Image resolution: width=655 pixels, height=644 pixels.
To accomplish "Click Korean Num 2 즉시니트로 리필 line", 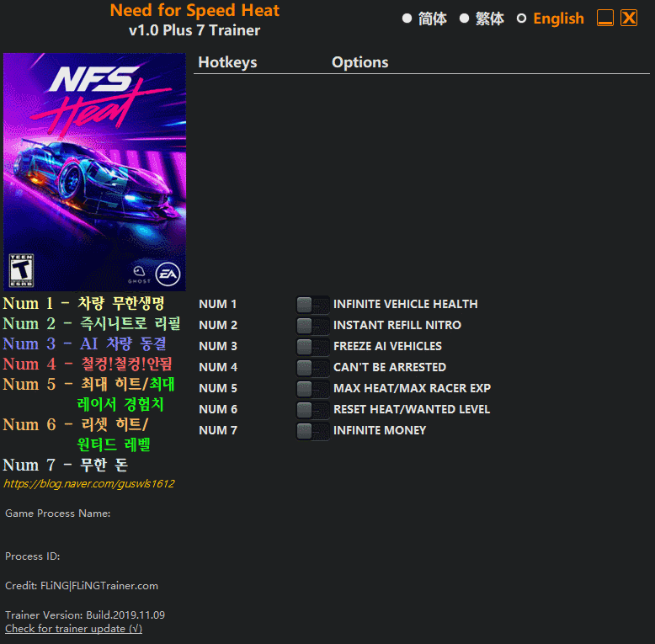I will [x=92, y=323].
